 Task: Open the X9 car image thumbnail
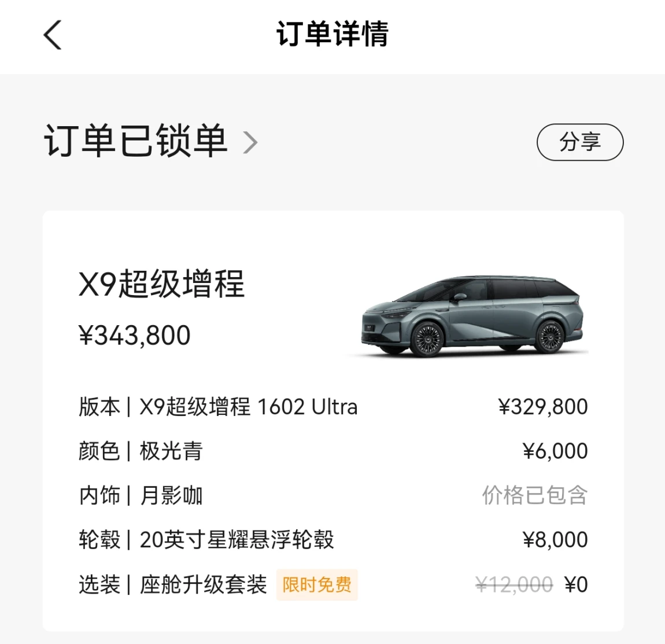pyautogui.click(x=471, y=315)
